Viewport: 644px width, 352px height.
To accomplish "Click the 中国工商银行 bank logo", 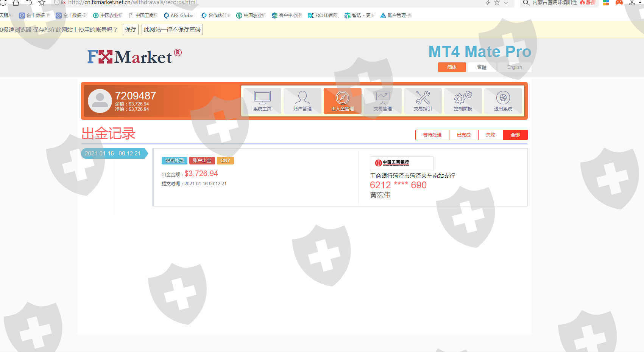I will pyautogui.click(x=401, y=163).
